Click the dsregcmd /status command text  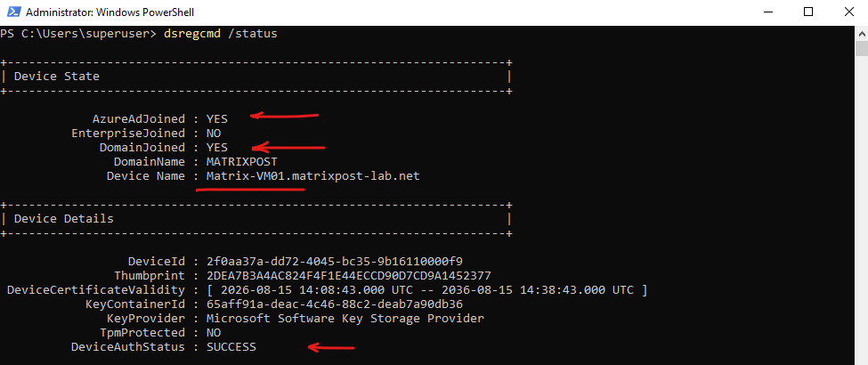tap(220, 34)
